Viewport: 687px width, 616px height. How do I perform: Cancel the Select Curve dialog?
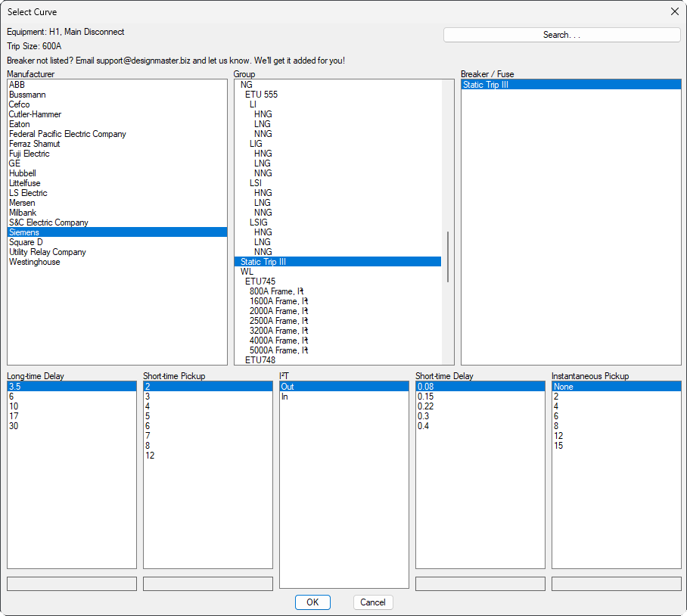click(373, 602)
